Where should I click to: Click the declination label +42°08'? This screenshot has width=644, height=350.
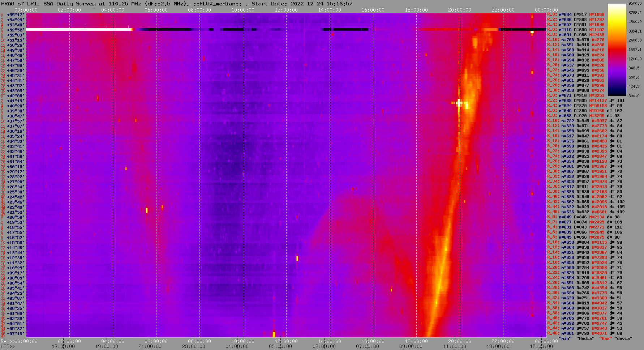pyautogui.click(x=16, y=96)
